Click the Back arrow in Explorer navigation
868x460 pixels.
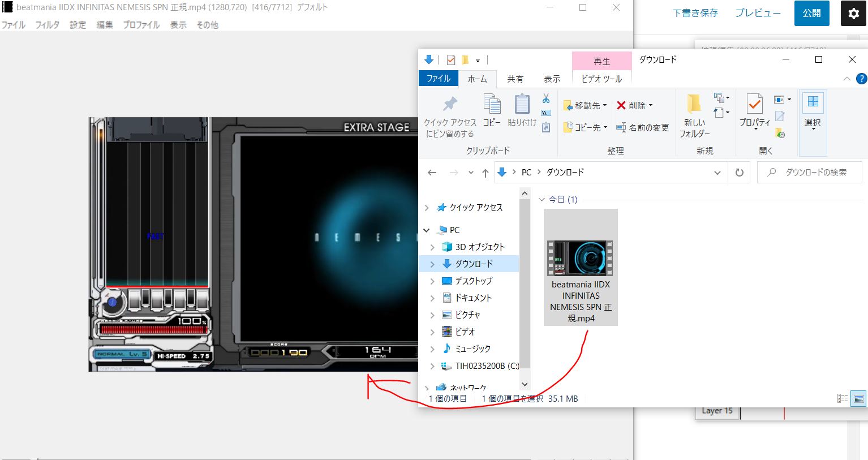coord(432,173)
